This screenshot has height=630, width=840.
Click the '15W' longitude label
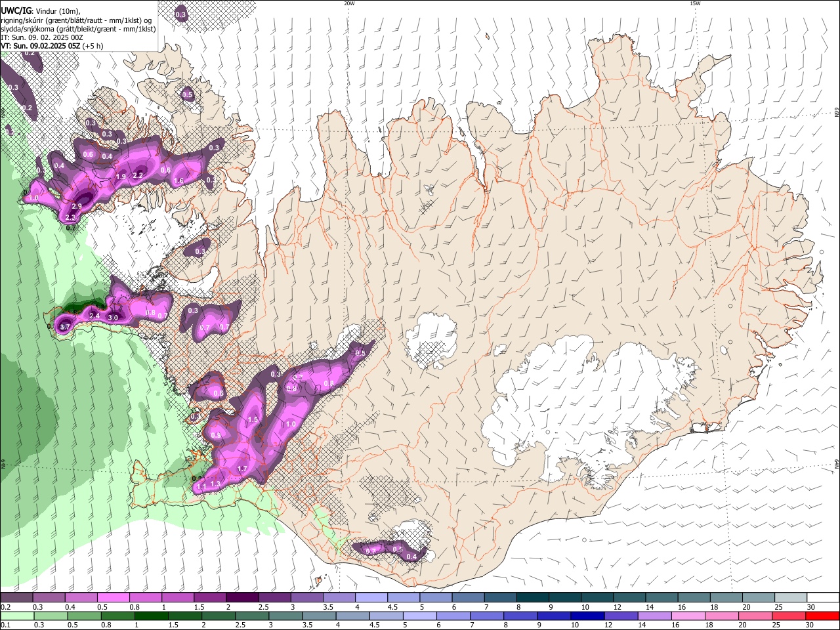coord(695,3)
